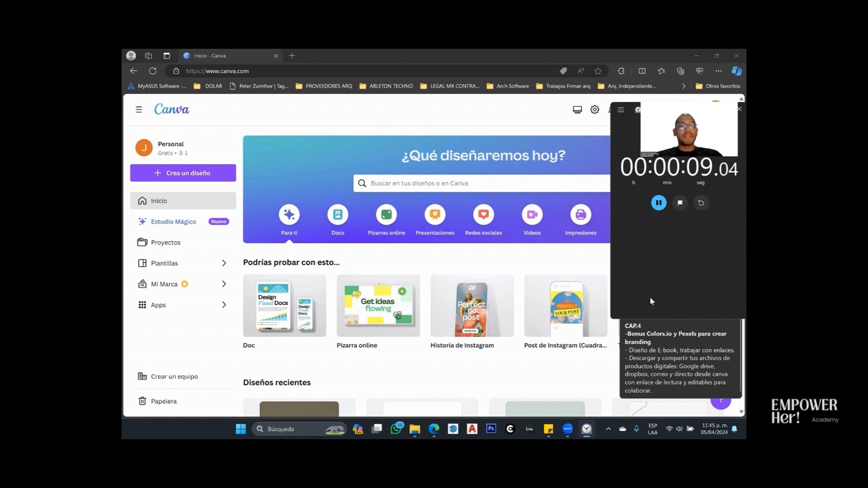868x488 pixels.
Task: Select the Videos category icon
Action: [x=532, y=215]
